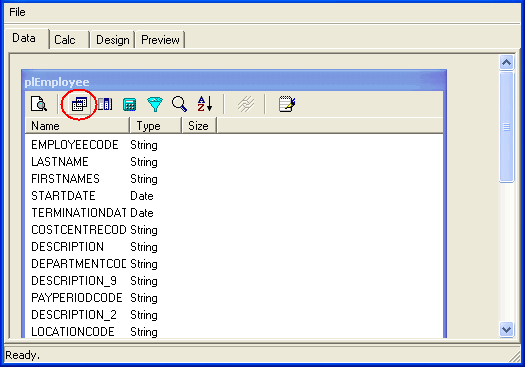Select the EMPLOYEECODE field
Viewport: 526px width, 368px height.
point(75,145)
